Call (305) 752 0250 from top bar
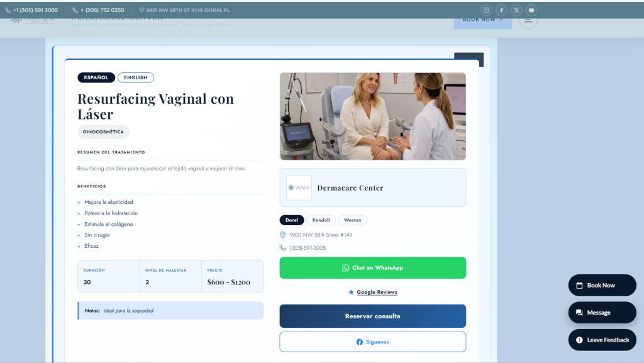Screen dimensions: 644x363 [103, 10]
